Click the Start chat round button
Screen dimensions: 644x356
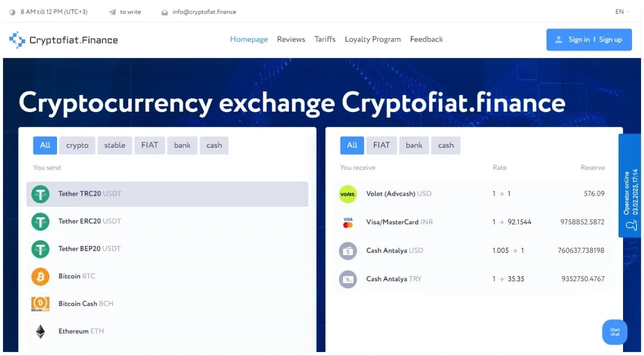[614, 332]
